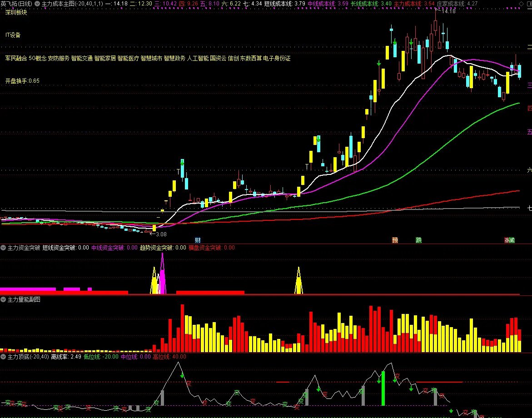Image resolution: width=532 pixels, height=418 pixels.
Task: Click the pink 中线成本线 legend label
Action: click(x=322, y=3)
